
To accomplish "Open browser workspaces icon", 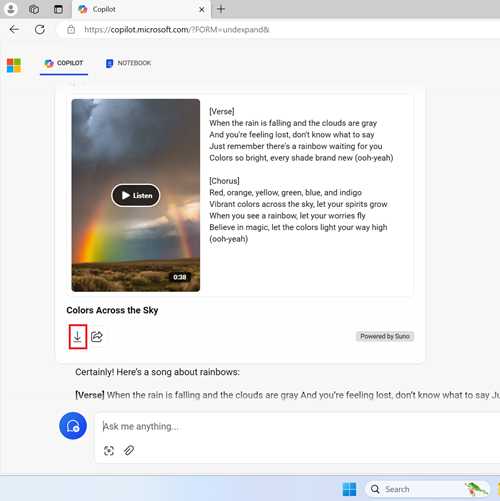I will point(34,9).
